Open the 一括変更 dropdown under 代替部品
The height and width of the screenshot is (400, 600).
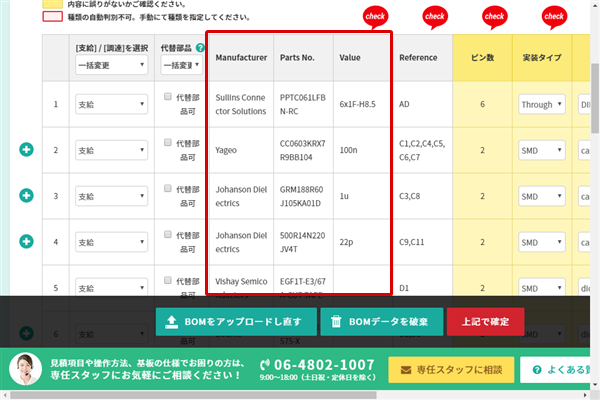click(181, 65)
